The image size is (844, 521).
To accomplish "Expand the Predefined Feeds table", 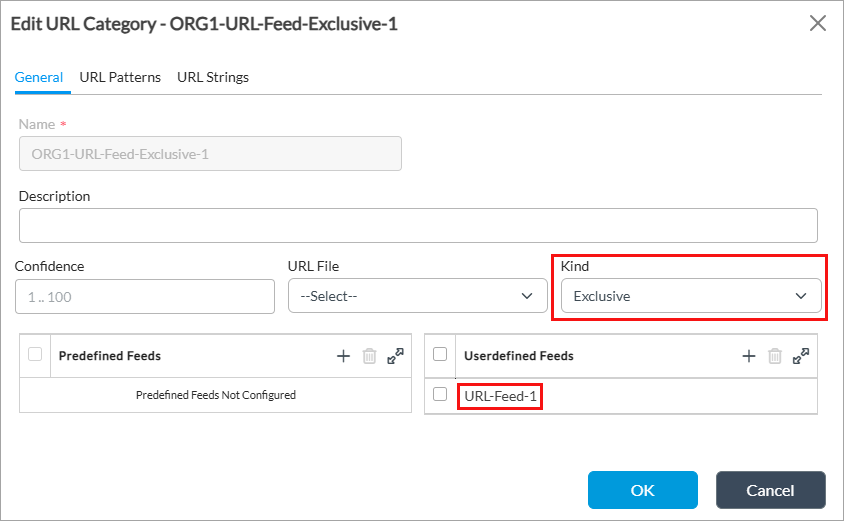I will 395,356.
